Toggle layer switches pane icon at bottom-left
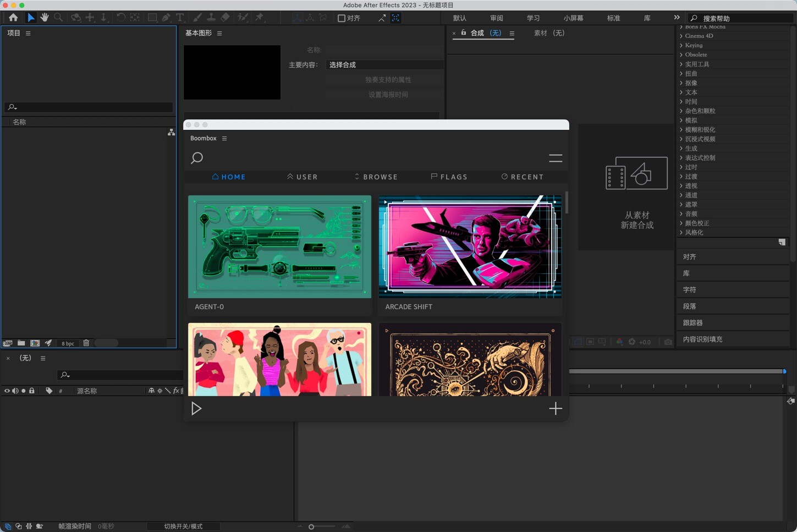This screenshot has height=532, width=797. point(8,526)
